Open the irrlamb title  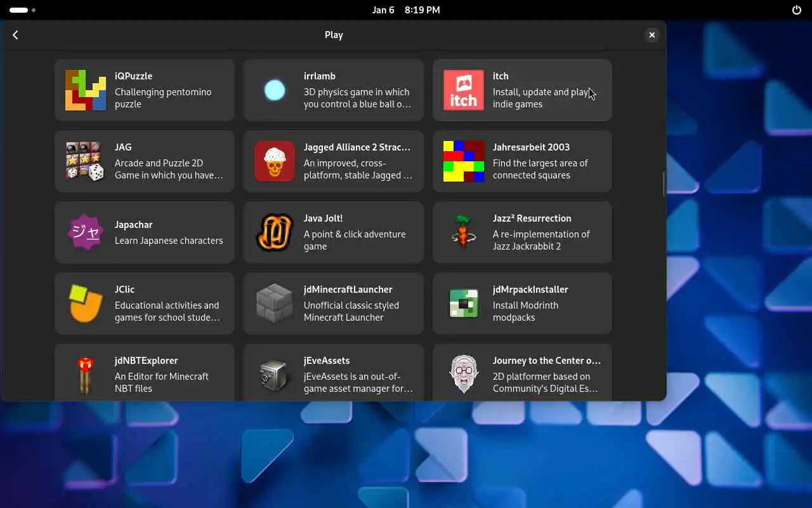coord(320,76)
